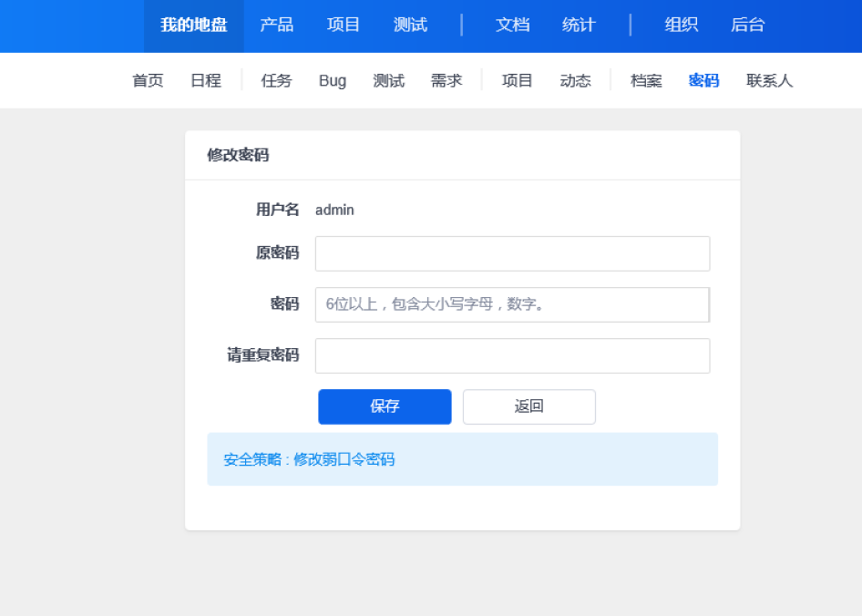862x616 pixels.
Task: Go to the 联系人 sub-tab
Action: [x=769, y=80]
